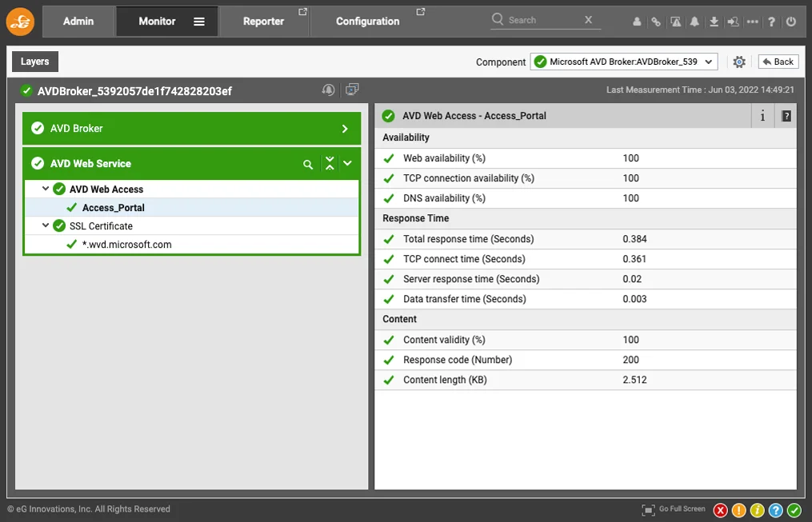Click the yellow minor info status icon
The width and height of the screenshot is (812, 522).
[x=757, y=511]
